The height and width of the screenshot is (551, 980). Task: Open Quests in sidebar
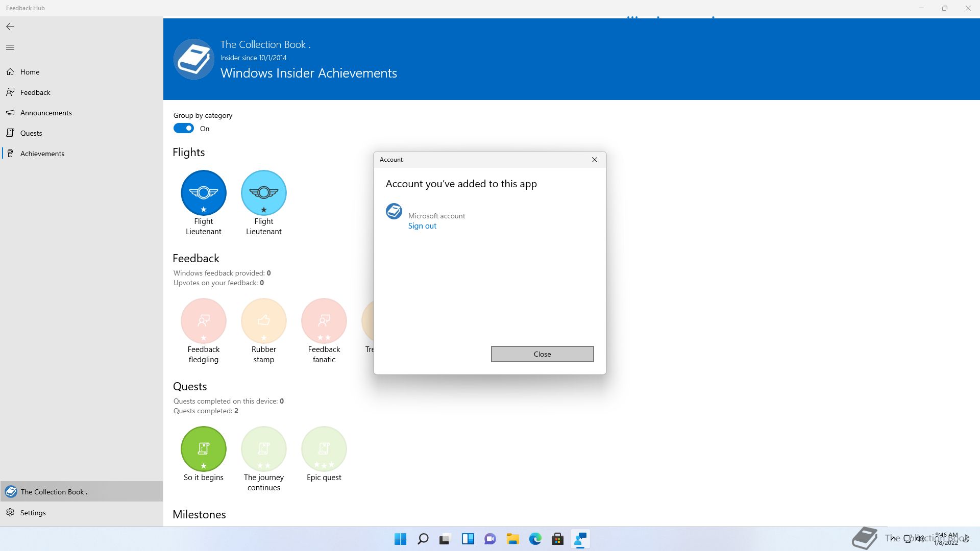[x=82, y=133]
